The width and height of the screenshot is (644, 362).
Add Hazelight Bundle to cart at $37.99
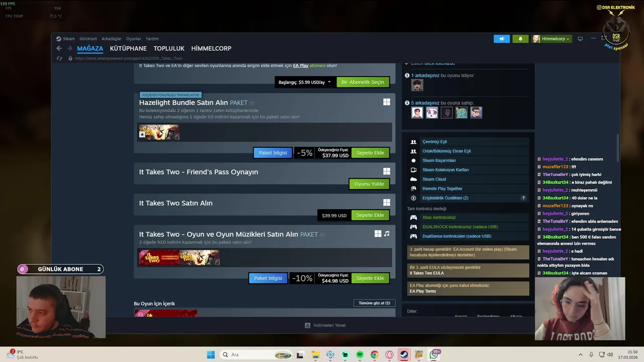click(x=370, y=153)
